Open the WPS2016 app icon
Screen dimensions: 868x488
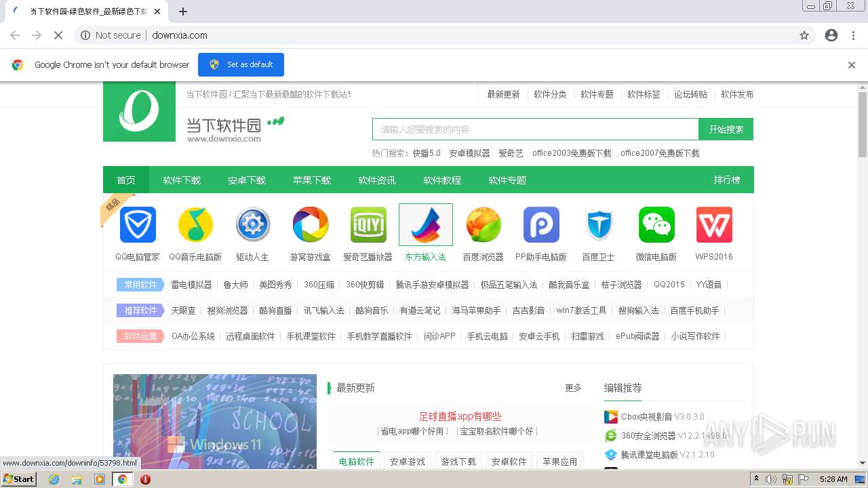pos(714,225)
